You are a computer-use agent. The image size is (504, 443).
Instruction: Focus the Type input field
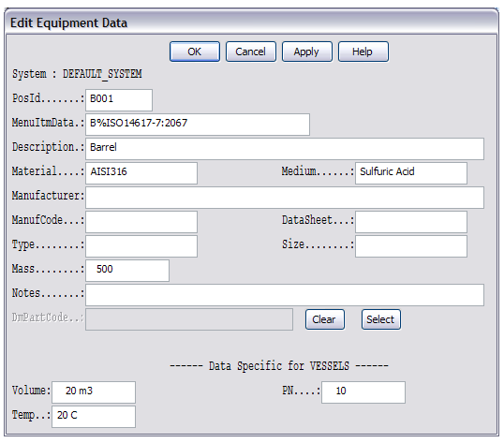(141, 246)
